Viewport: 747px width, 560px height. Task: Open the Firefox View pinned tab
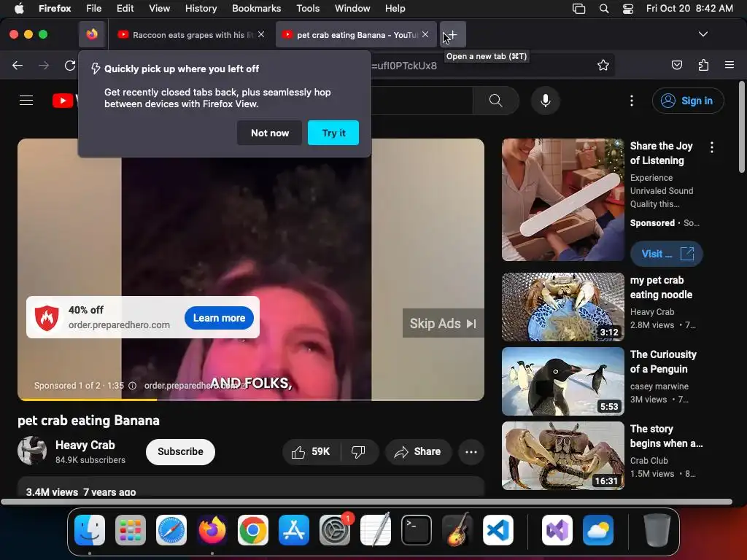(x=92, y=34)
